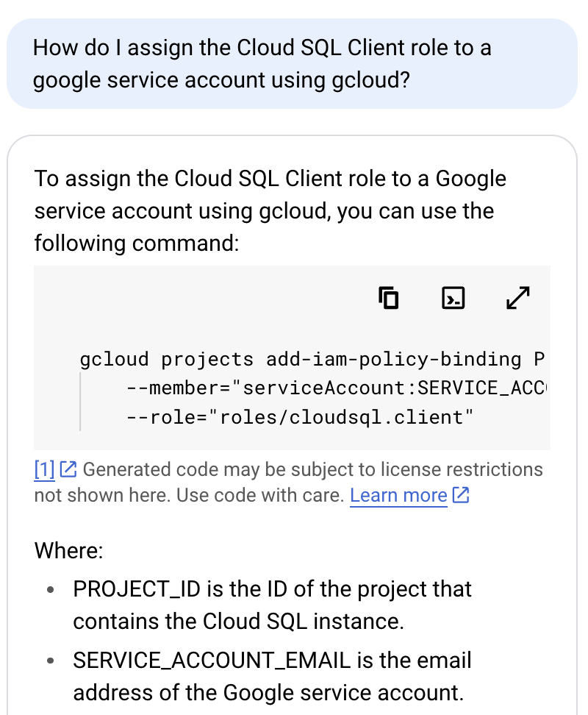Image resolution: width=588 pixels, height=715 pixels.
Task: Click the license restrictions notice text
Action: pyautogui.click(x=312, y=469)
